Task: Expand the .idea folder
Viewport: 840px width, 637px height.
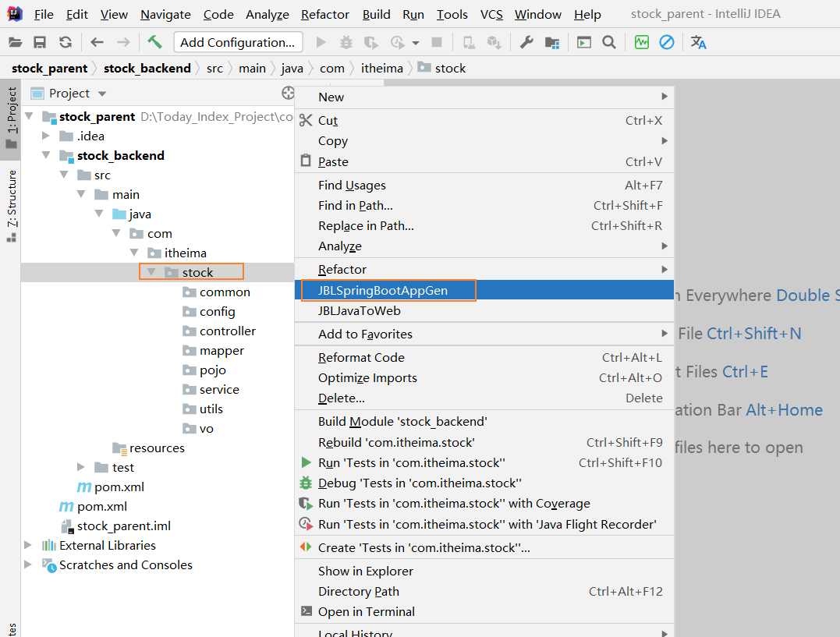Action: click(46, 136)
